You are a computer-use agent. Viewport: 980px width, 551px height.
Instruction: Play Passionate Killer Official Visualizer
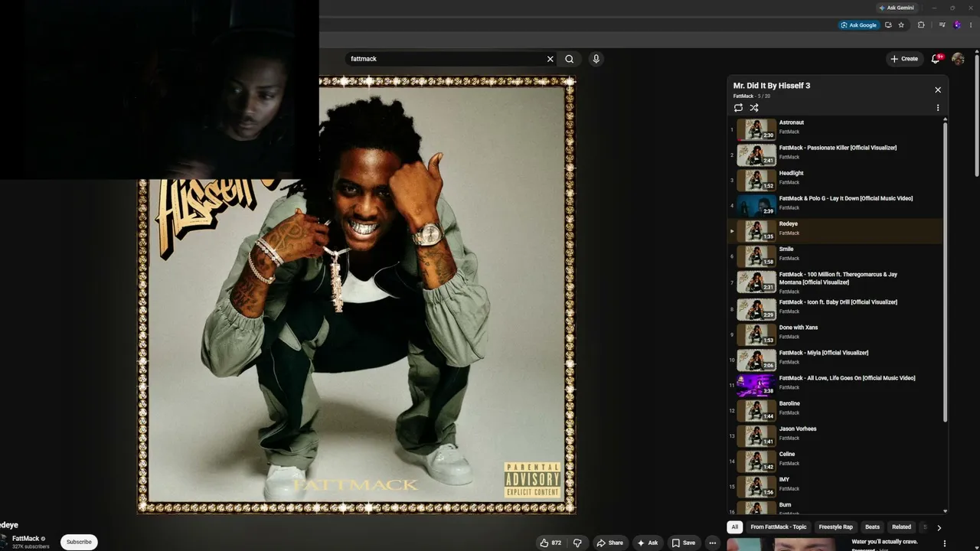[x=835, y=155]
